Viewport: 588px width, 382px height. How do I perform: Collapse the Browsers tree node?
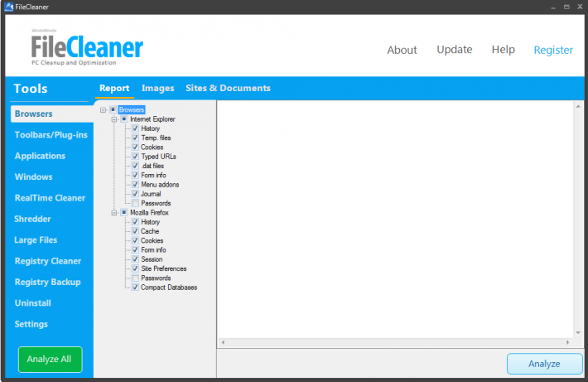pos(104,110)
